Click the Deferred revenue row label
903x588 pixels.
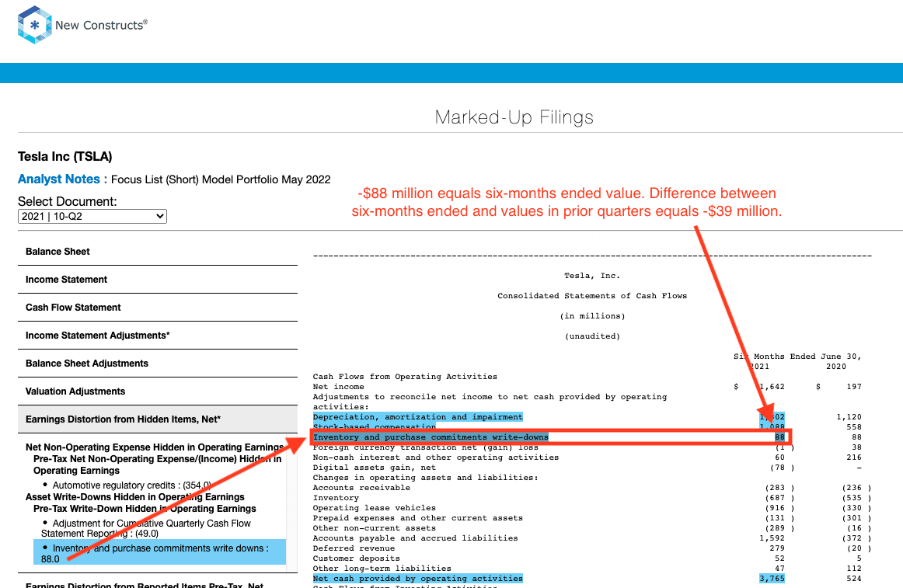[354, 548]
